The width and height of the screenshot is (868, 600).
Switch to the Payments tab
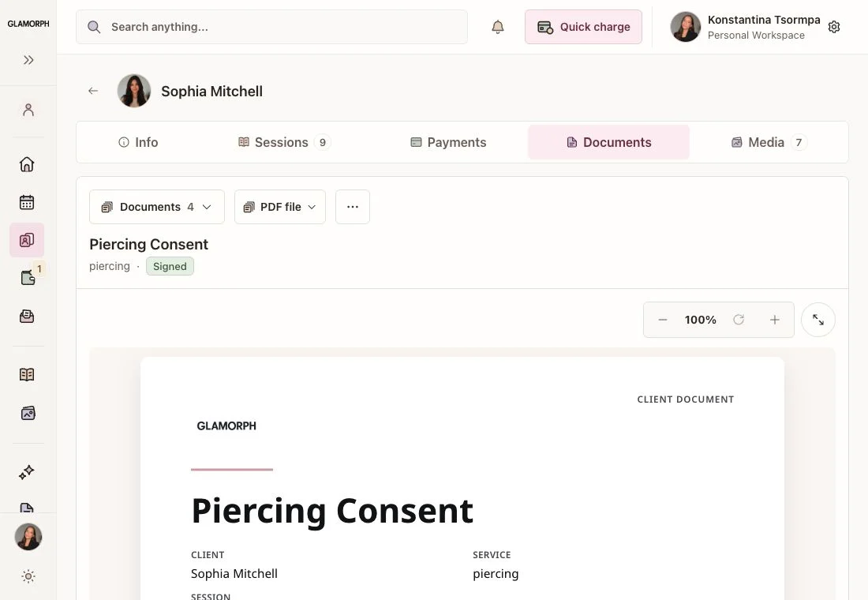(x=448, y=142)
